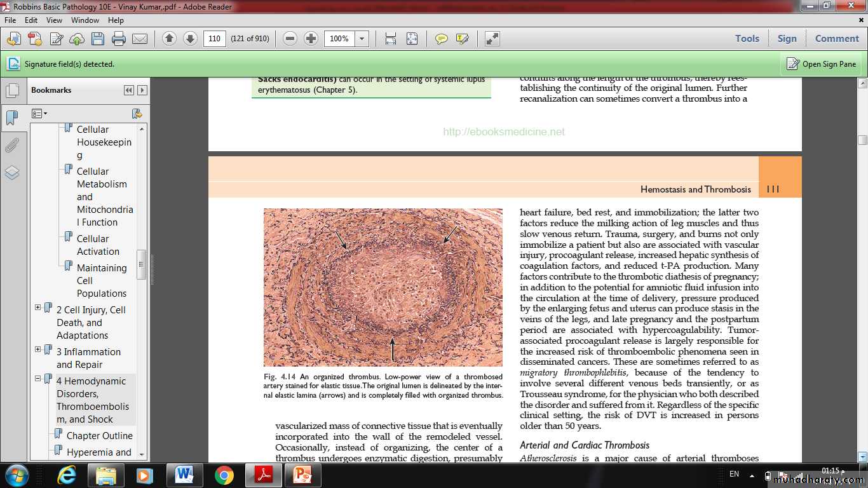Viewport: 868px width, 488px height.
Task: Select the highlight text tool
Action: (x=462, y=39)
